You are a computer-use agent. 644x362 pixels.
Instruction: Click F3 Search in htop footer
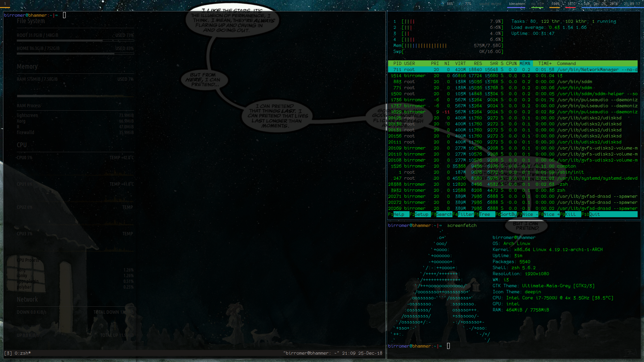click(444, 215)
